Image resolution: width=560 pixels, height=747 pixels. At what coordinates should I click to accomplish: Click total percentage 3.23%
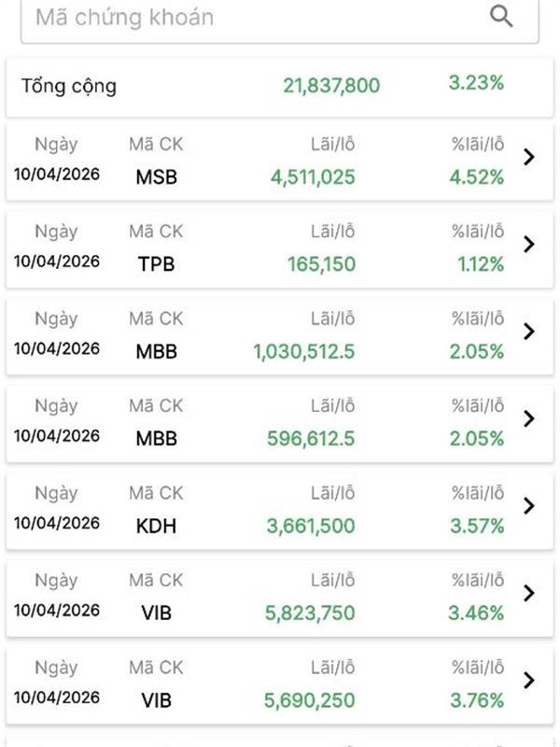click(x=476, y=83)
